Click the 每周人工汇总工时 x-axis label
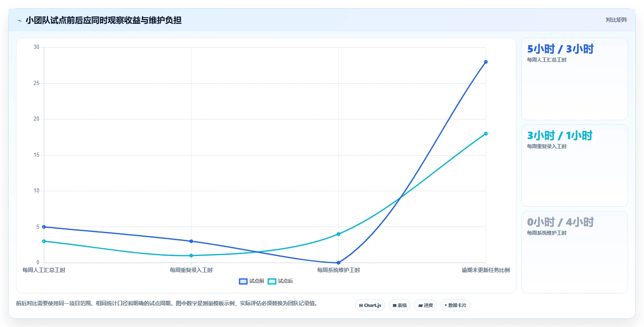The image size is (644, 327). click(x=44, y=270)
